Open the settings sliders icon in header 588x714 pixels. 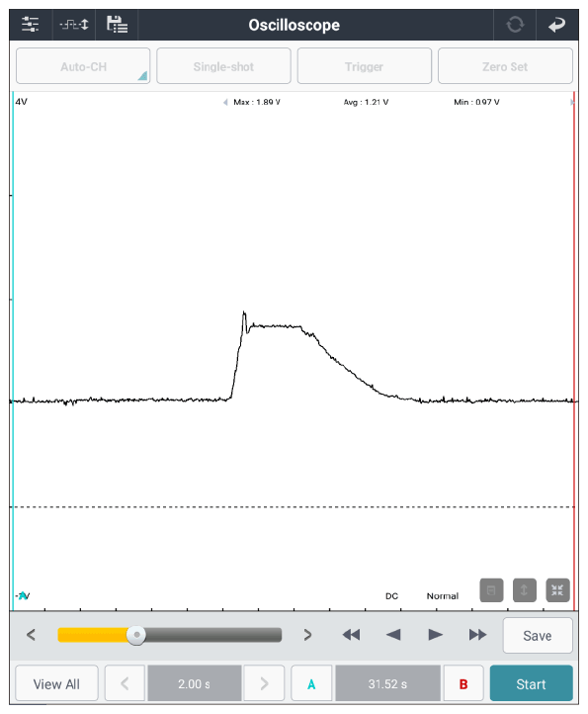30,25
